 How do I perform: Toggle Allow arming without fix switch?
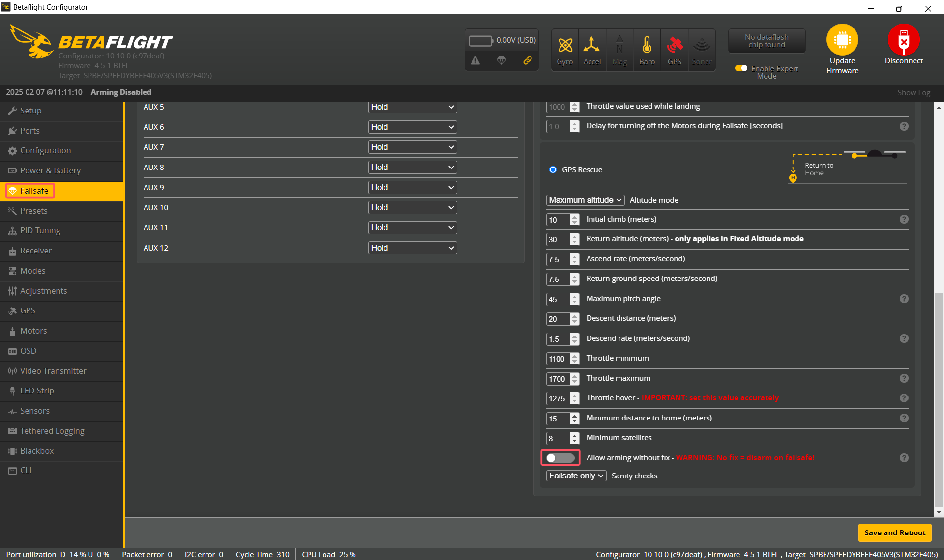[560, 458]
